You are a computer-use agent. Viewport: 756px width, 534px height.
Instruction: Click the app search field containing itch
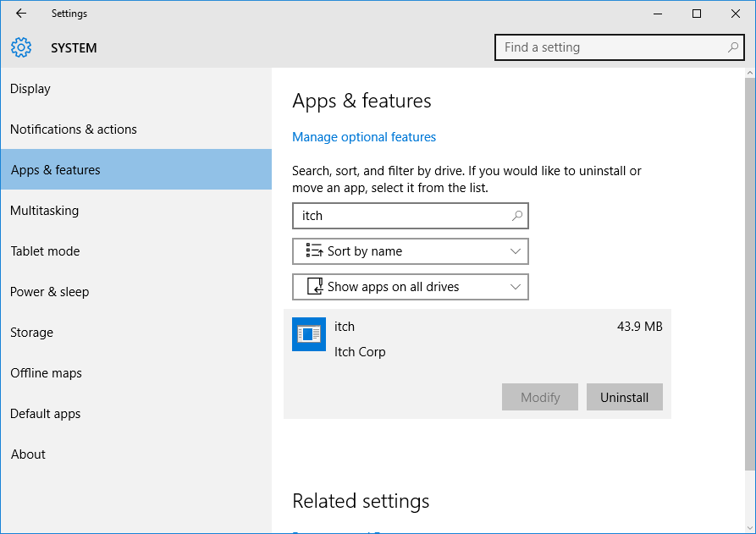(411, 216)
